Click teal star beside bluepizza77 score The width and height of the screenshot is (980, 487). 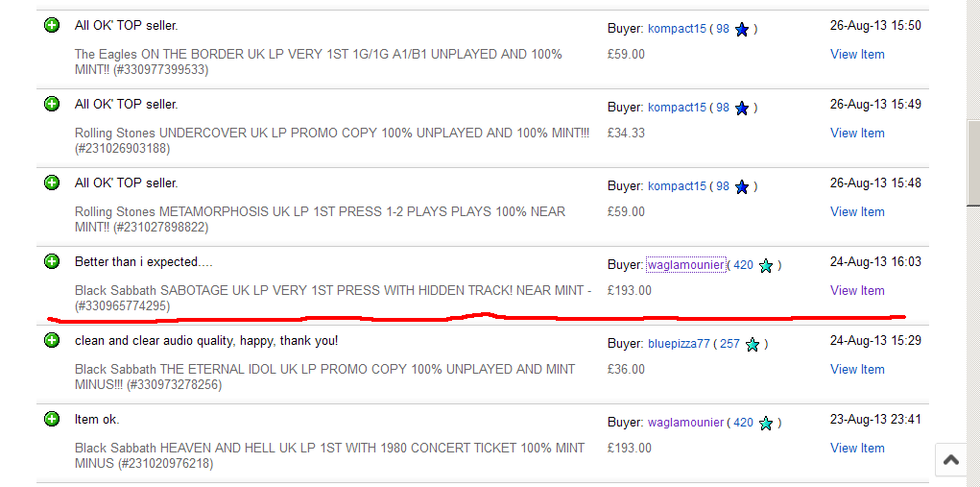(753, 345)
